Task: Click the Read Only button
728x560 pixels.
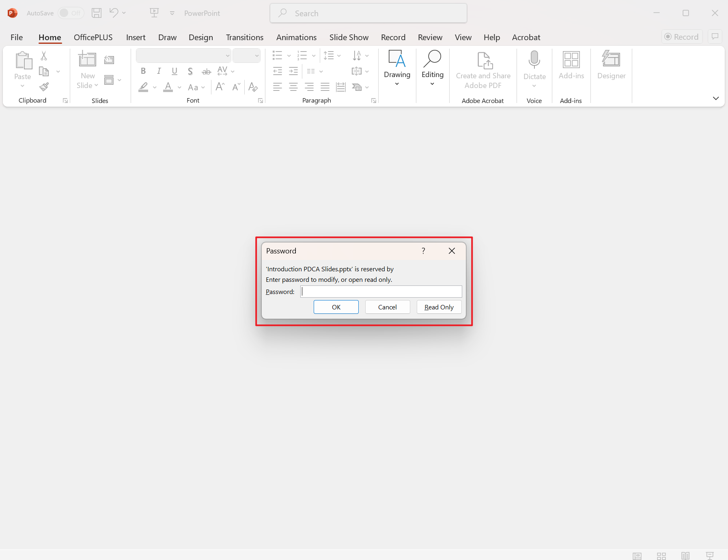Action: (x=439, y=307)
